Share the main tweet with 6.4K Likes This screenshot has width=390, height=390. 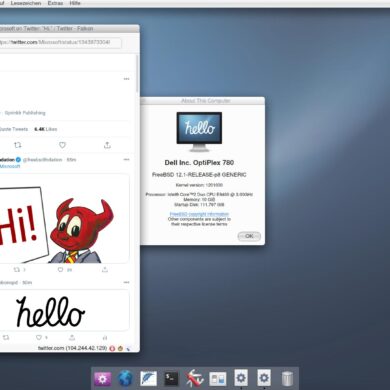click(107, 145)
